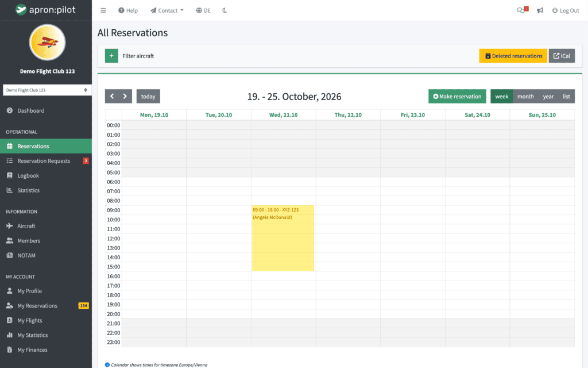The width and height of the screenshot is (588, 368).
Task: Go to Dashboard
Action: 46,110
